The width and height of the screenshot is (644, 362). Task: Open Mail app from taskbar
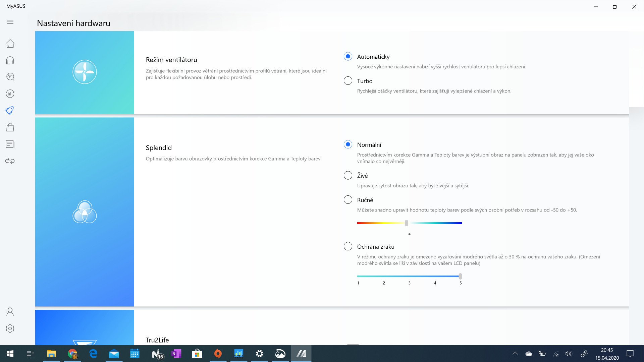click(114, 354)
